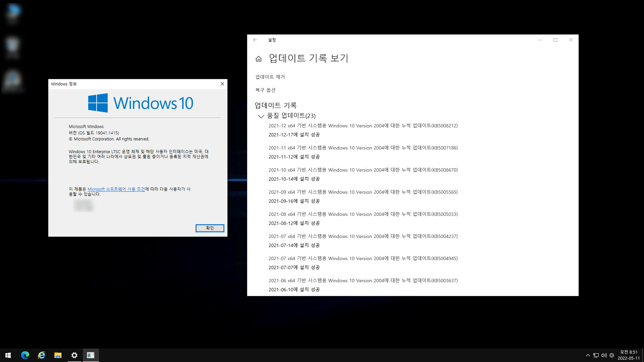Viewport: 644px width, 362px height.
Task: Open network status tray icon
Action: click(x=596, y=355)
